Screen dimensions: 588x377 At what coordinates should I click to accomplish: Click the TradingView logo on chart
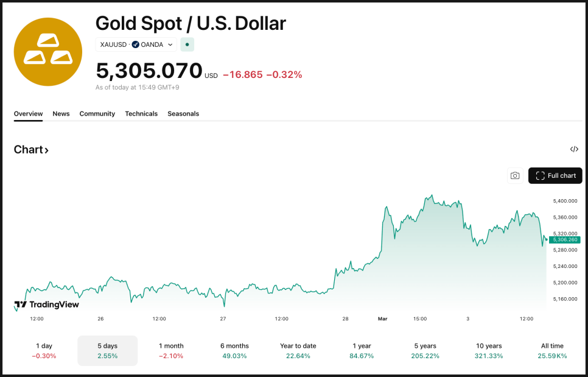[x=47, y=305]
